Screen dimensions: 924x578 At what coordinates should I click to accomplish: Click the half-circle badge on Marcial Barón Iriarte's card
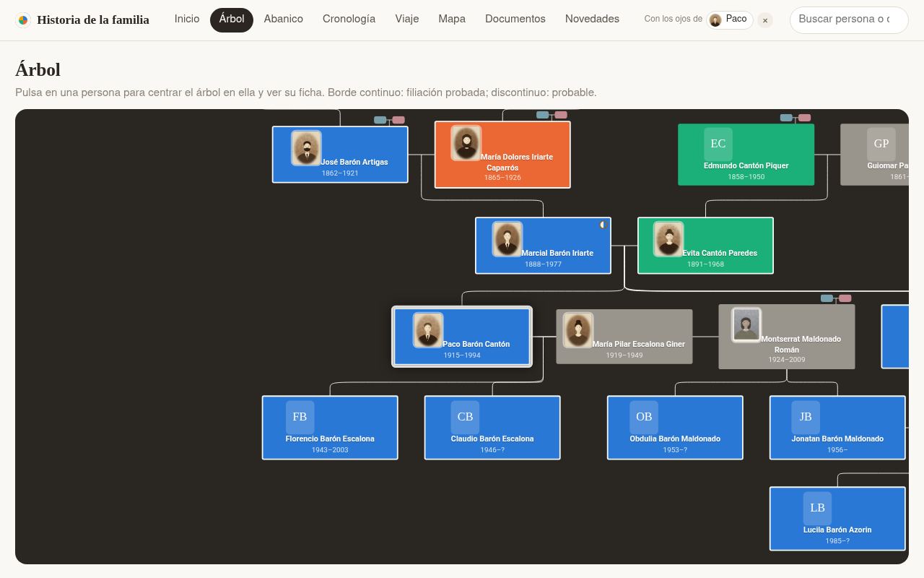(x=603, y=225)
